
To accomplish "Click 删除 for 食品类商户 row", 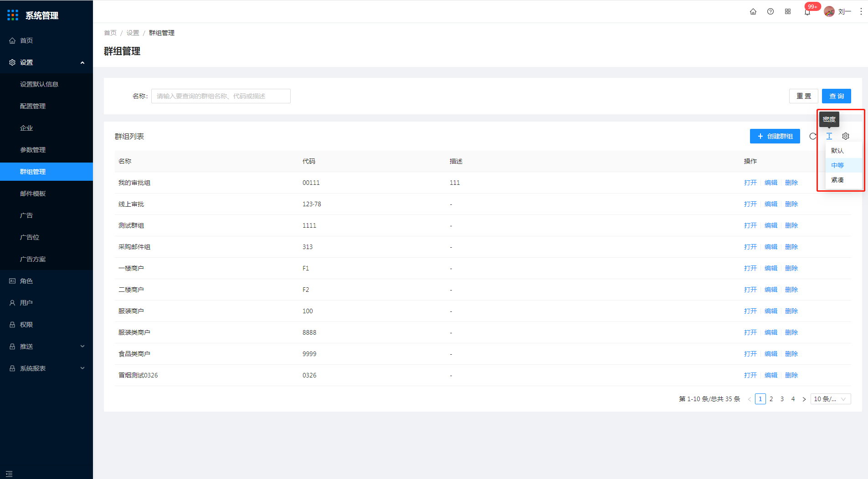I will click(791, 354).
